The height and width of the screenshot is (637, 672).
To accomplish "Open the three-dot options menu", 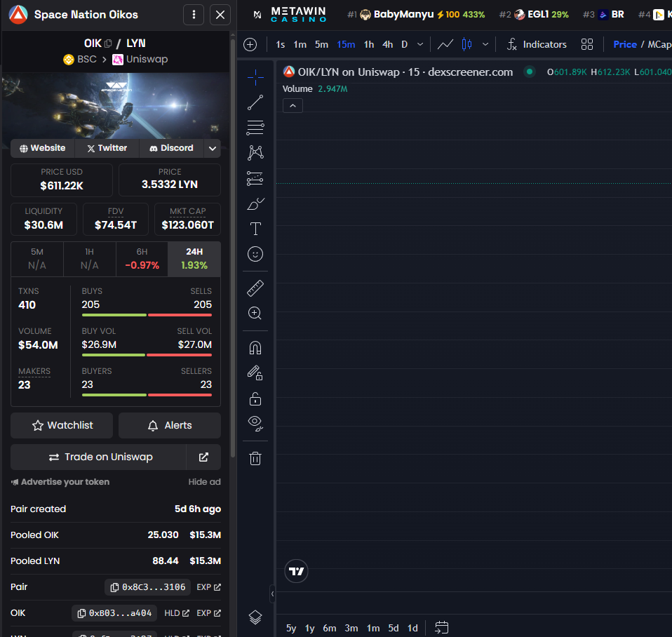I will pos(194,15).
